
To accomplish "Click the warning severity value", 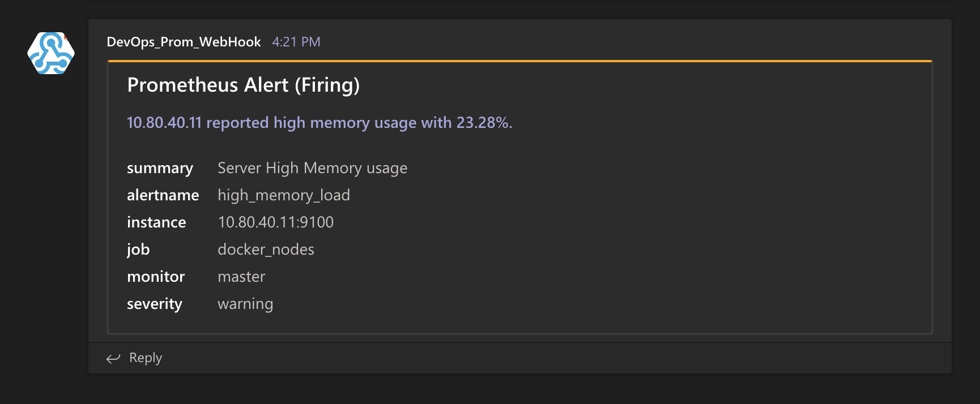I will [245, 304].
